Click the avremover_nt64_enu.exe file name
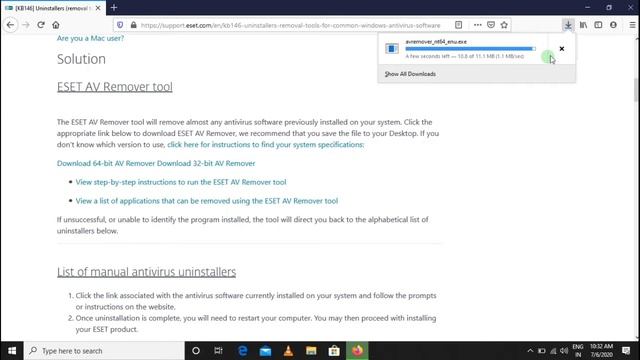This screenshot has height=360, width=640. [x=436, y=42]
